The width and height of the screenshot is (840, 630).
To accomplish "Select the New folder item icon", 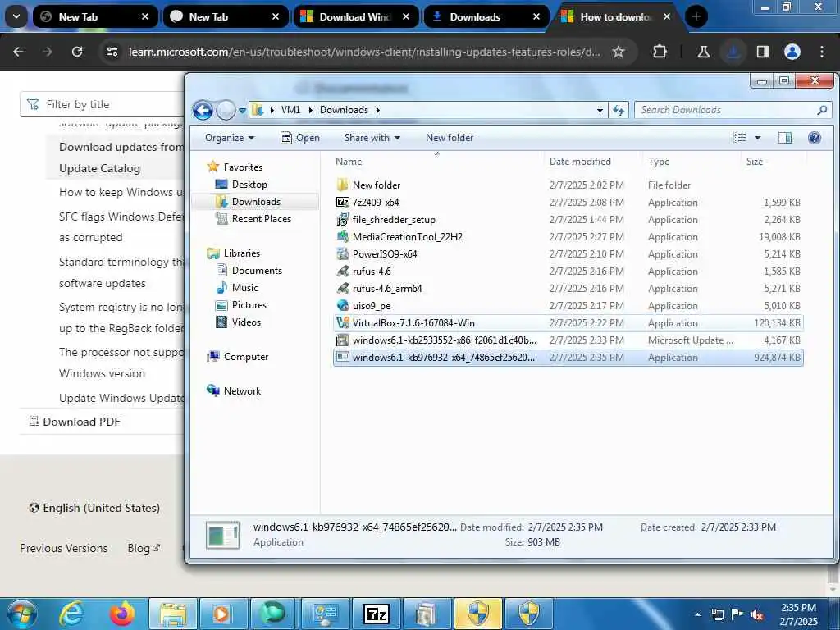I will [342, 185].
